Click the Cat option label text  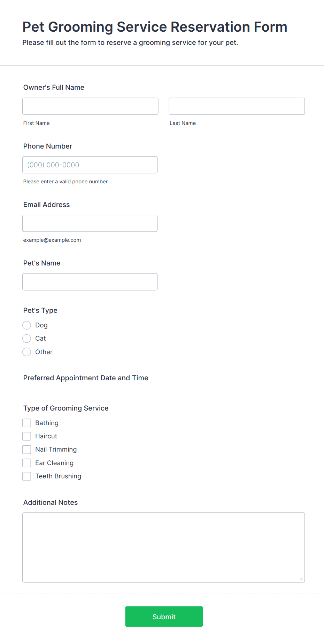(x=40, y=338)
